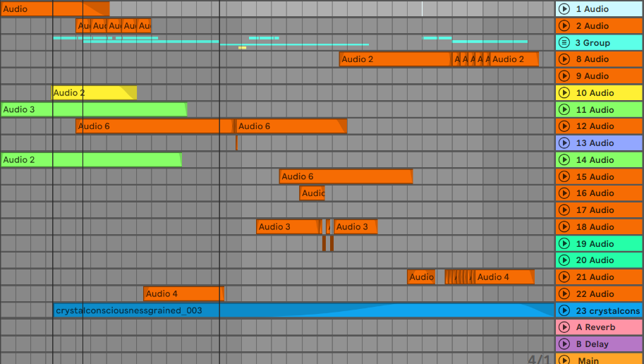Select first Audio 3 clip on track 18
The image size is (644, 364).
point(288,226)
